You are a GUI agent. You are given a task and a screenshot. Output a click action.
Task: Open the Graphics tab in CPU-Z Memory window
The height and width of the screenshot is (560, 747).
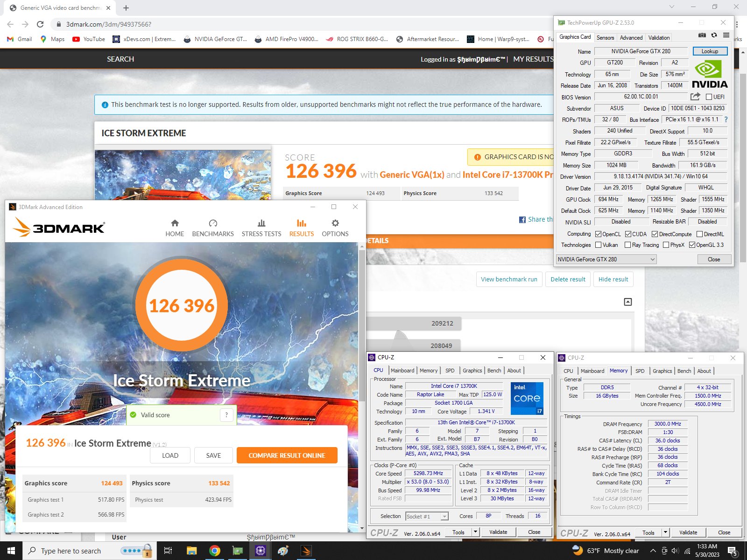pyautogui.click(x=662, y=371)
